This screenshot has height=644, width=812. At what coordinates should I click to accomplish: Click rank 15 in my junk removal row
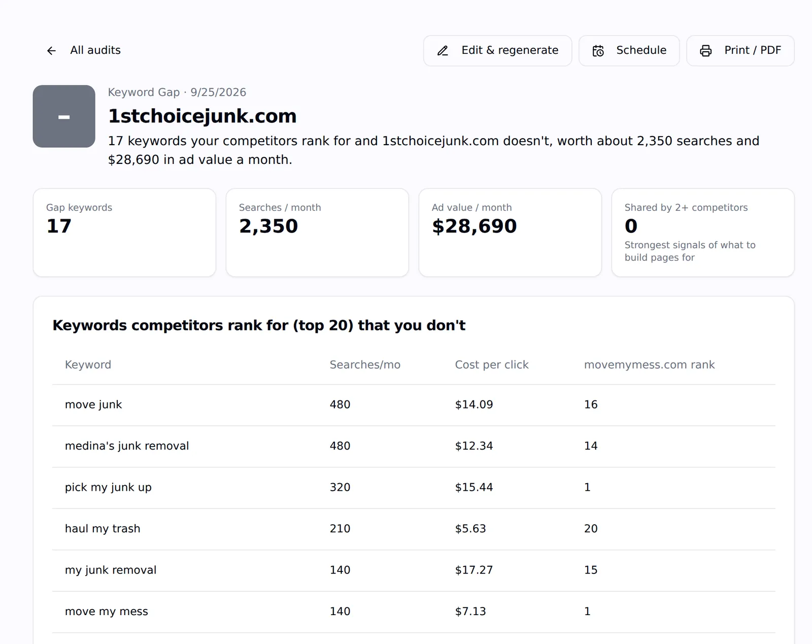coord(591,570)
